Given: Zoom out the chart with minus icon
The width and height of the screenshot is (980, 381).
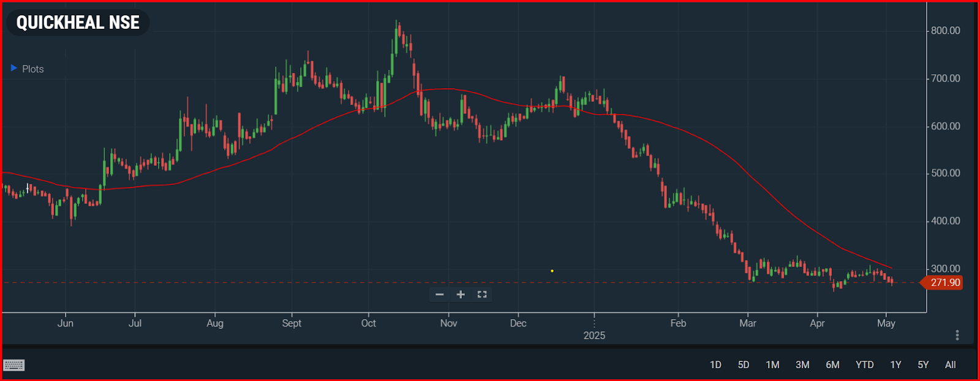Looking at the screenshot, I should click(439, 295).
